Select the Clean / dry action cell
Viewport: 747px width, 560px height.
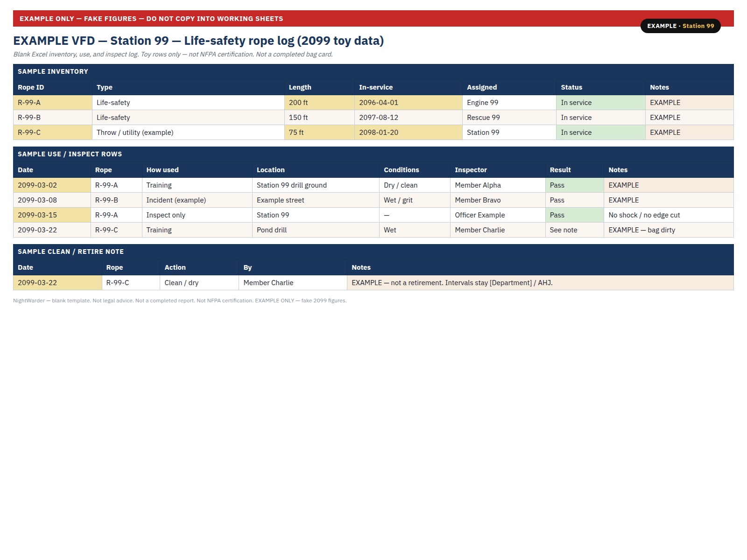(x=199, y=283)
